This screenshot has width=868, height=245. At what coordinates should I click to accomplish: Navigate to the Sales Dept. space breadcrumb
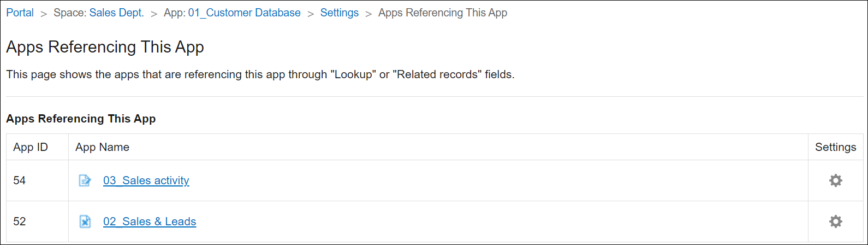116,13
